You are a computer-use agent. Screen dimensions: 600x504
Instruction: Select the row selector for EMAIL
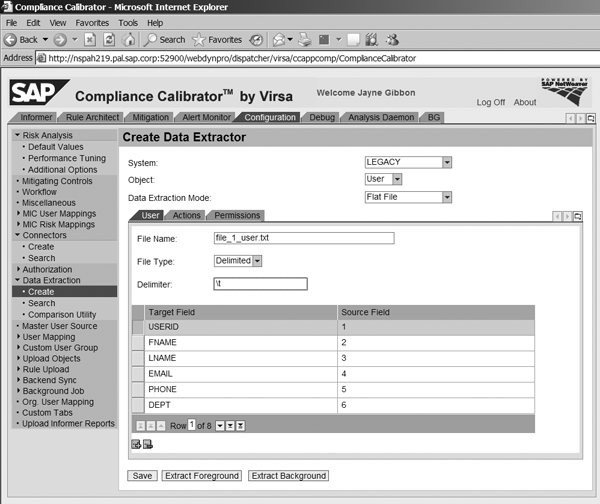(139, 374)
